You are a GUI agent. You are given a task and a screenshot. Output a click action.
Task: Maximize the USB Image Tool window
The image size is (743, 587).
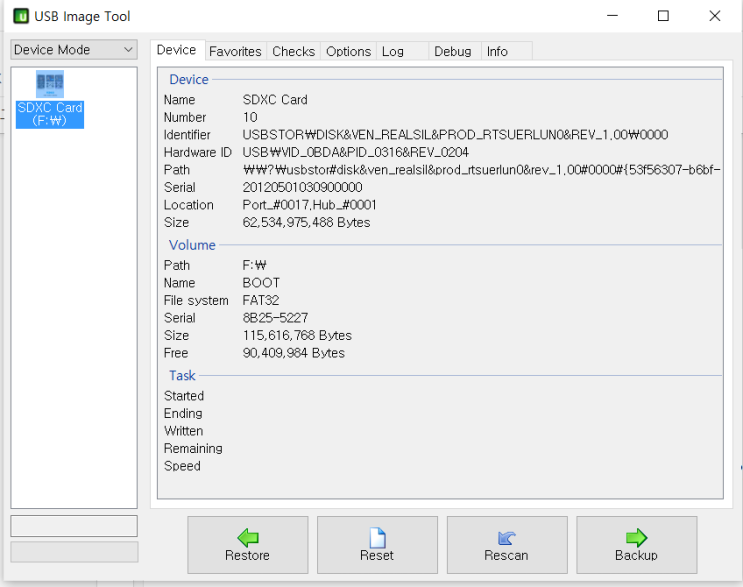tap(663, 16)
